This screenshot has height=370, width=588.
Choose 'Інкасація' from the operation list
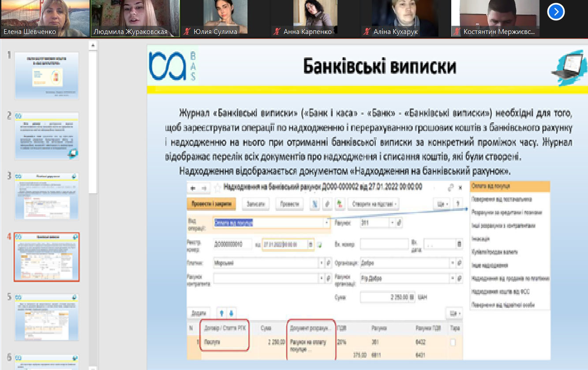point(481,239)
